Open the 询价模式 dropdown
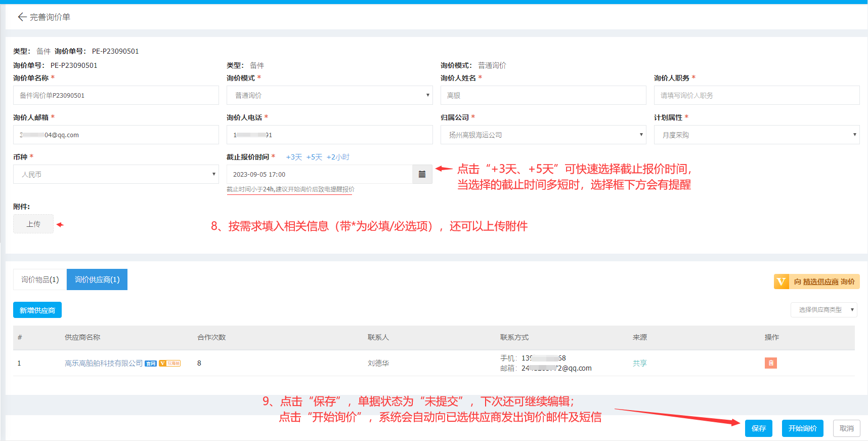 (x=330, y=95)
